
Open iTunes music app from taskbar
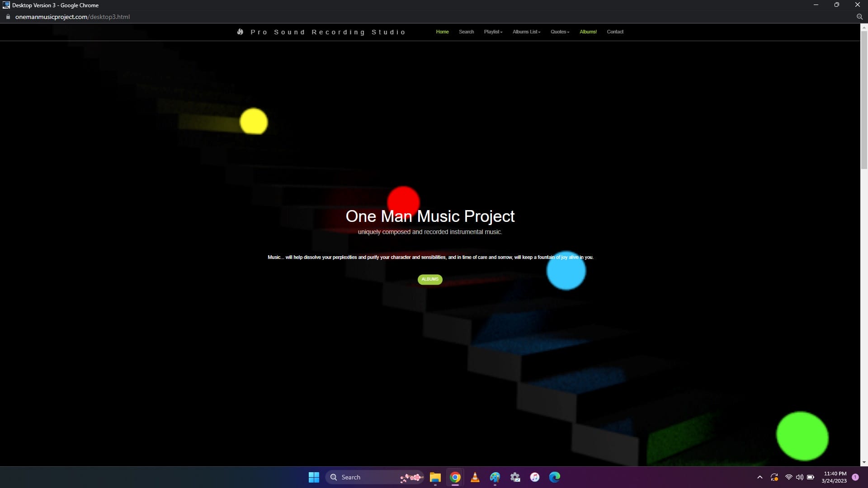click(534, 477)
